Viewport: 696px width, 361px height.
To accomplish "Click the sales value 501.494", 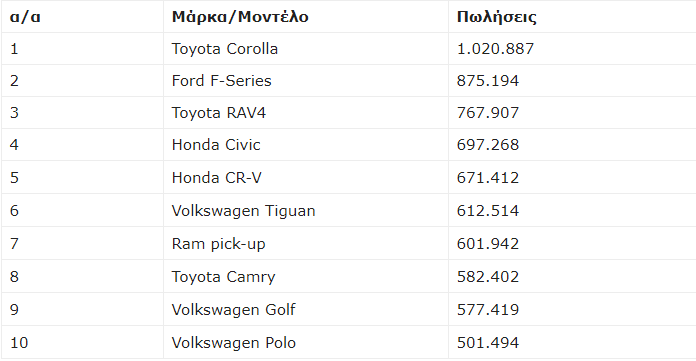I will pyautogui.click(x=488, y=343).
